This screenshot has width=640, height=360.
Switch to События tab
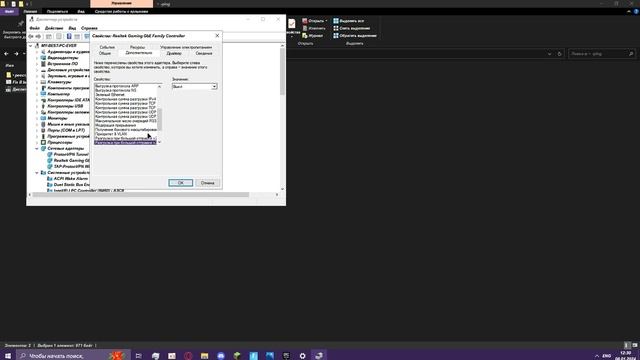click(x=107, y=47)
